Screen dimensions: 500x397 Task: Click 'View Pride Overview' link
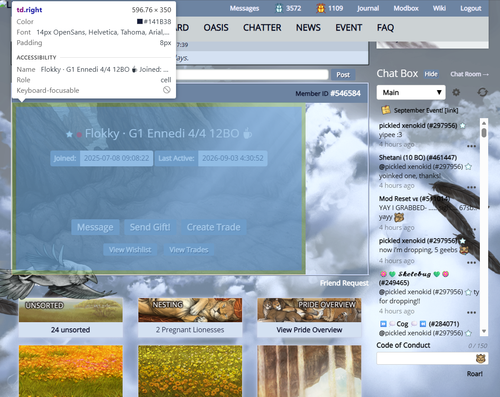[x=309, y=330]
